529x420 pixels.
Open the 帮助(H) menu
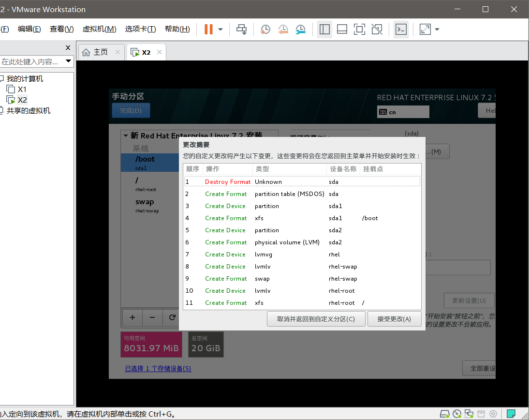(177, 29)
